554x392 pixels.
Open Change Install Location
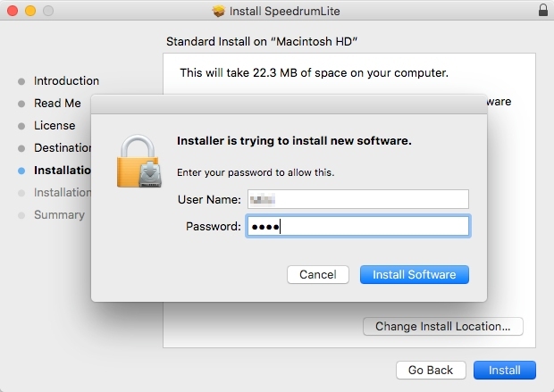click(442, 327)
